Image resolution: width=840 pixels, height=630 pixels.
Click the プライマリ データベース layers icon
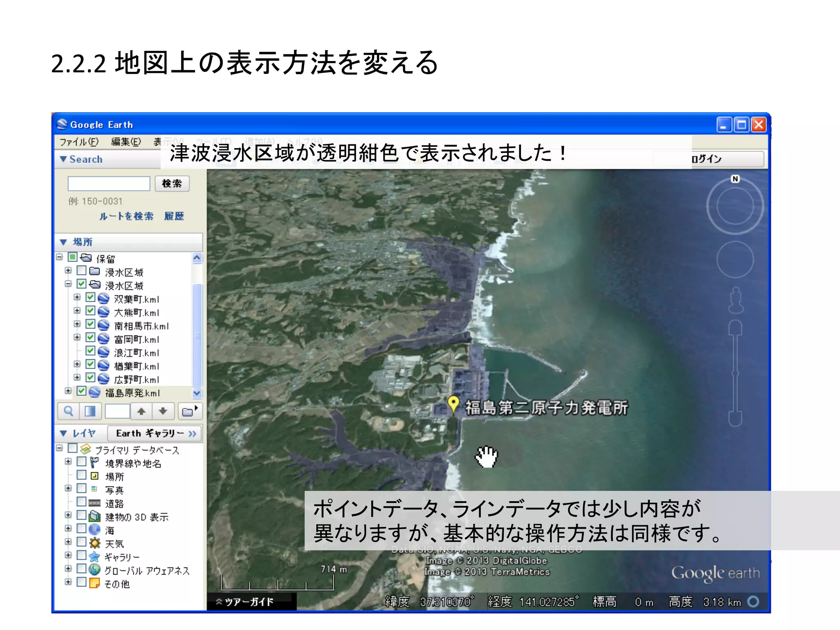(x=86, y=449)
